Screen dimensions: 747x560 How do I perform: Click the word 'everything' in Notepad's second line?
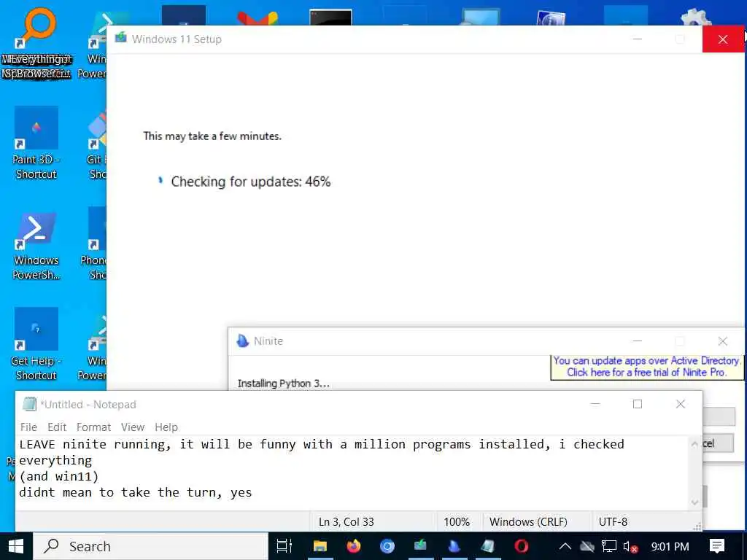click(55, 461)
